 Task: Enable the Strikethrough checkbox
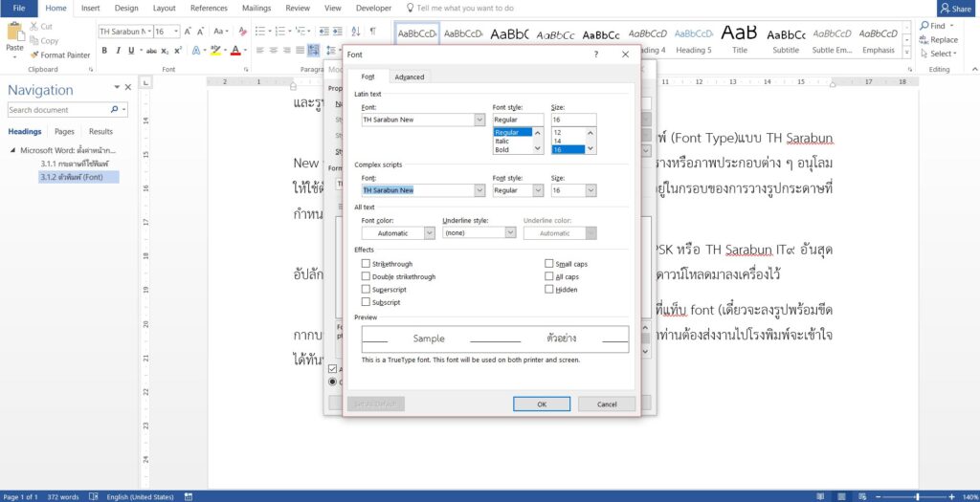[366, 264]
